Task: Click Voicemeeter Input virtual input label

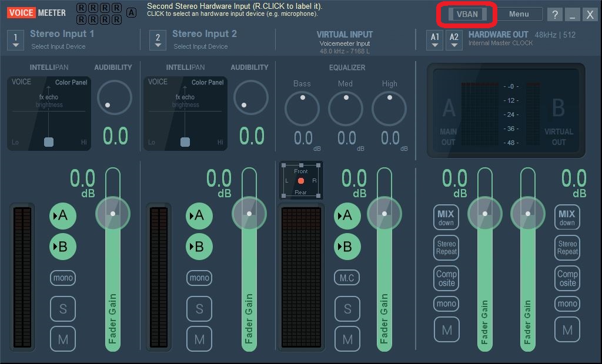Action: [345, 43]
